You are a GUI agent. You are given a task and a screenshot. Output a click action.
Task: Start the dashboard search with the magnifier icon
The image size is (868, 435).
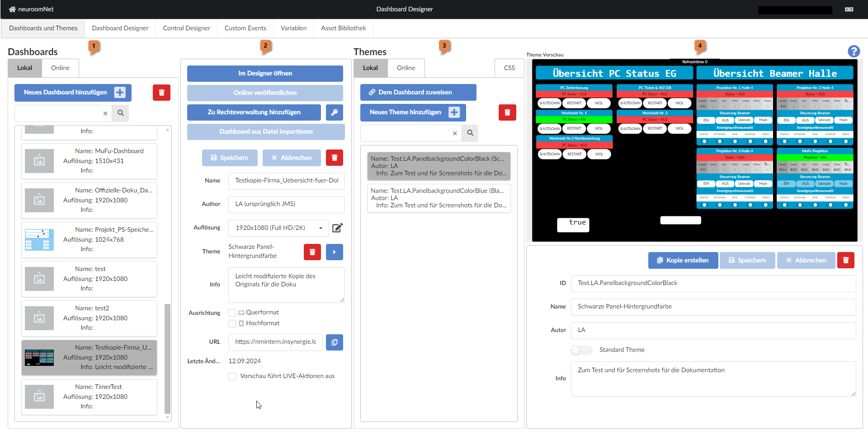click(x=120, y=113)
